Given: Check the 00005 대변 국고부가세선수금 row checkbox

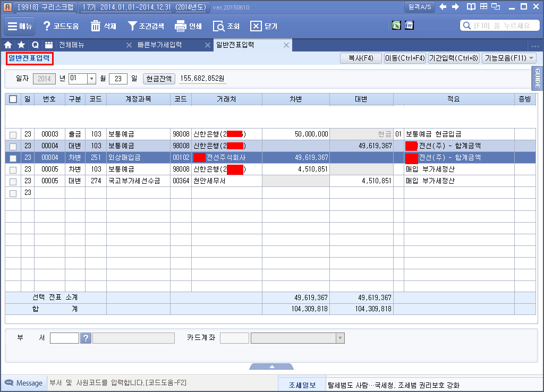Looking at the screenshot, I should (x=13, y=182).
